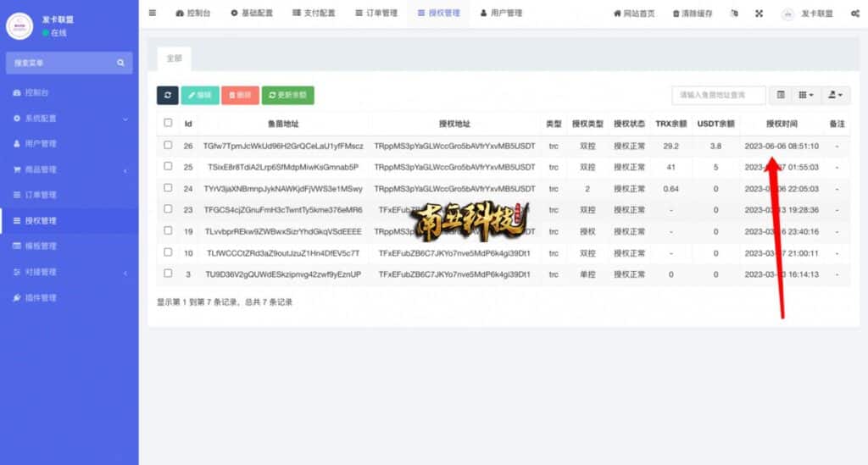Toggle fullscreen with the arrows icon

click(x=759, y=14)
